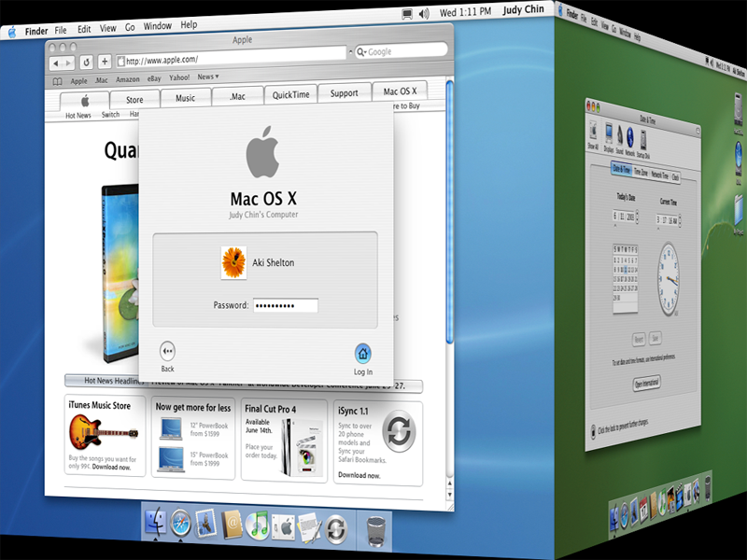Click the Password field in login panel
Image resolution: width=747 pixels, height=560 pixels.
pyautogui.click(x=286, y=305)
